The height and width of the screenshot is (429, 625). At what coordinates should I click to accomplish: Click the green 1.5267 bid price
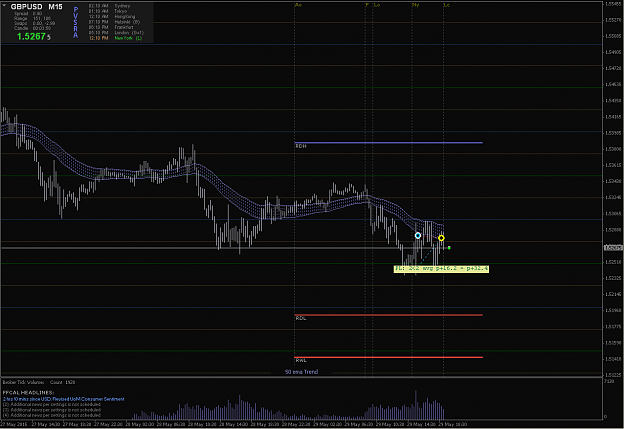(x=31, y=36)
